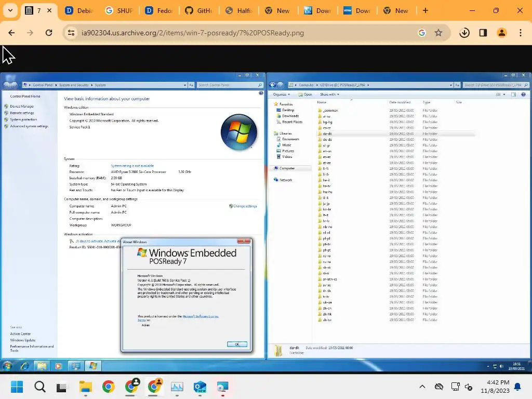Open Chrome three-dot menu
Screen dimensions: 532x399
pyautogui.click(x=520, y=33)
